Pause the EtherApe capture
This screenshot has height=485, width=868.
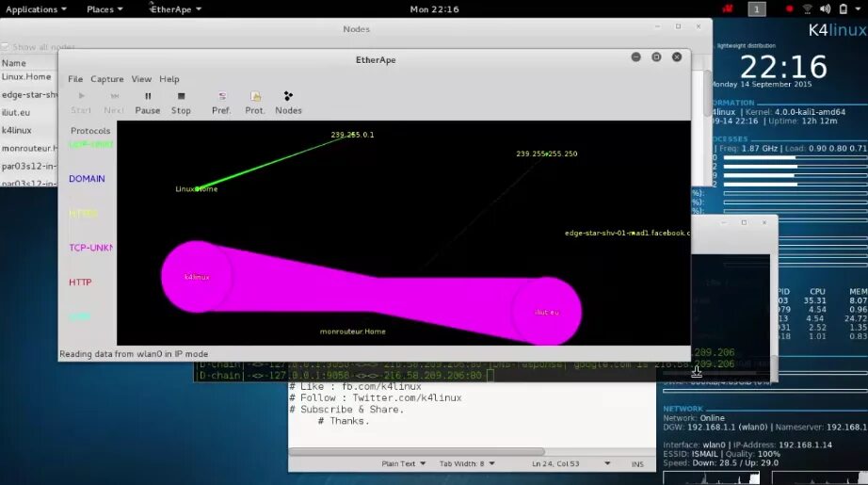tap(147, 103)
